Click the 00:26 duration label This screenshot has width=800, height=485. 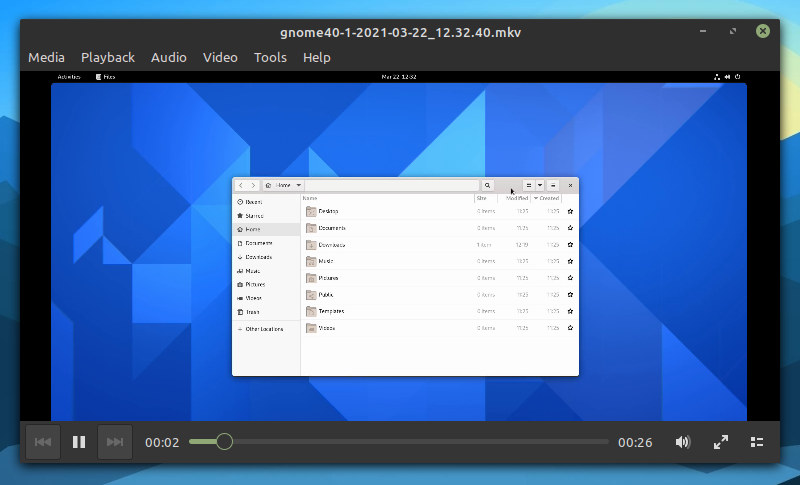pos(635,442)
